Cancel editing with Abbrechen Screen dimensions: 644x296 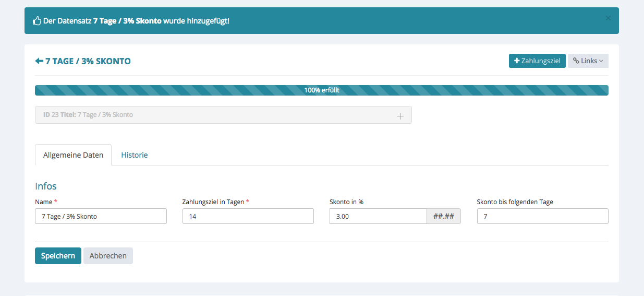108,256
